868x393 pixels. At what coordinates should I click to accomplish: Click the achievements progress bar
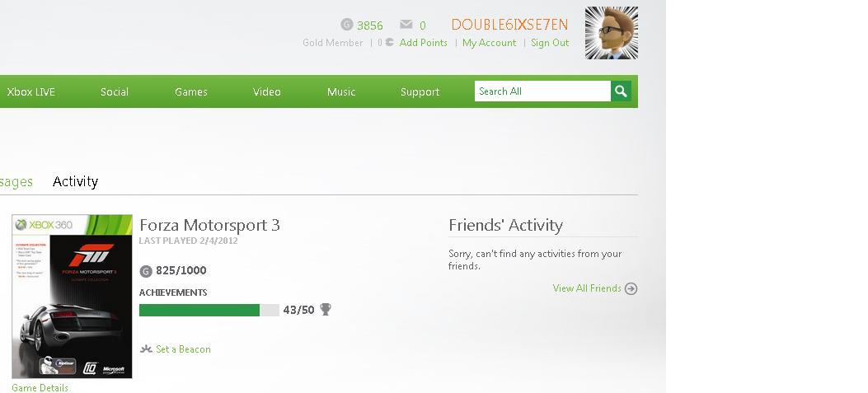point(209,310)
